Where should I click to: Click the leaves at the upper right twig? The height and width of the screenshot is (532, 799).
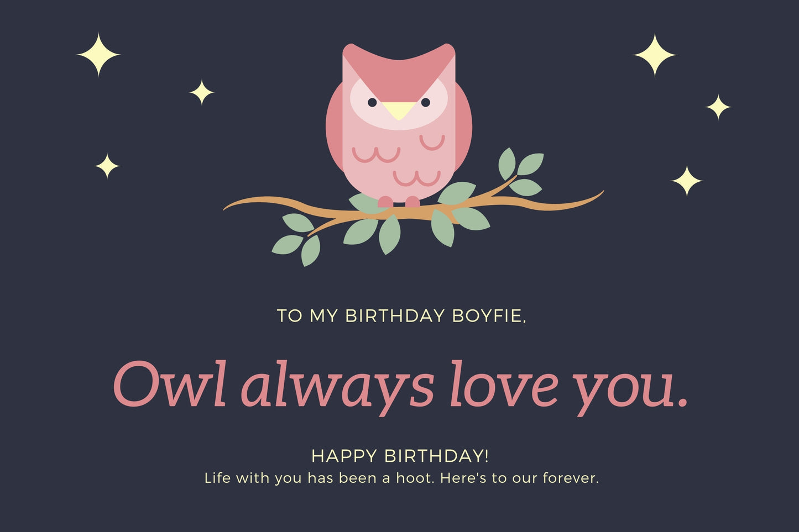(521, 171)
